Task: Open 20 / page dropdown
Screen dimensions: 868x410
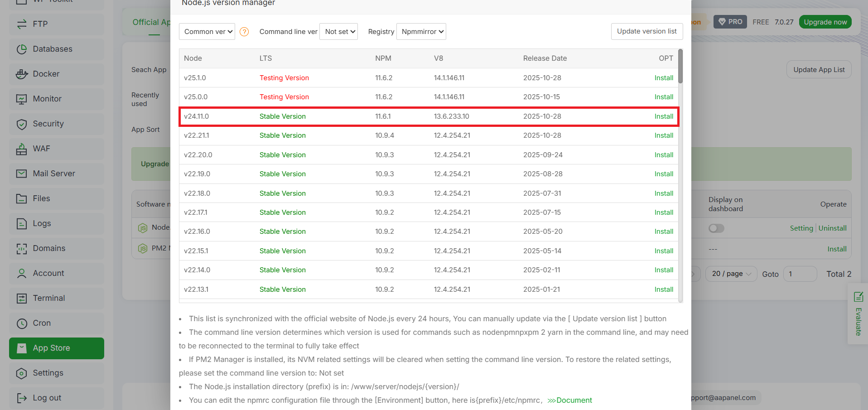Action: (x=731, y=274)
